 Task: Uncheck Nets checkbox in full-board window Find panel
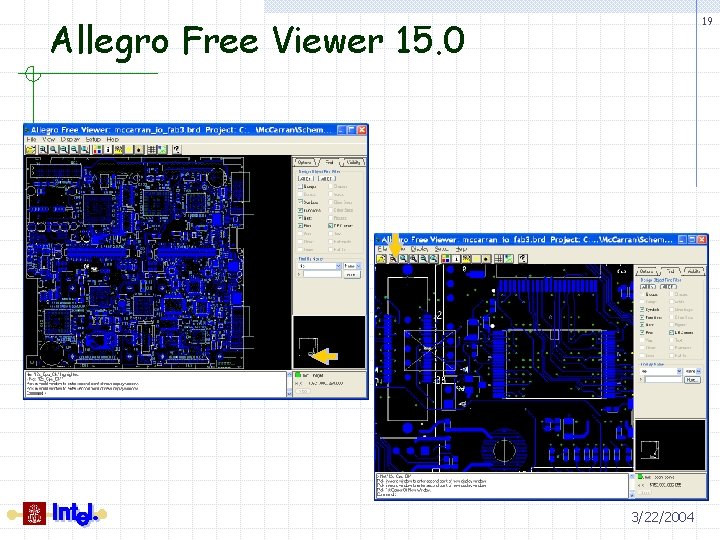click(x=300, y=218)
